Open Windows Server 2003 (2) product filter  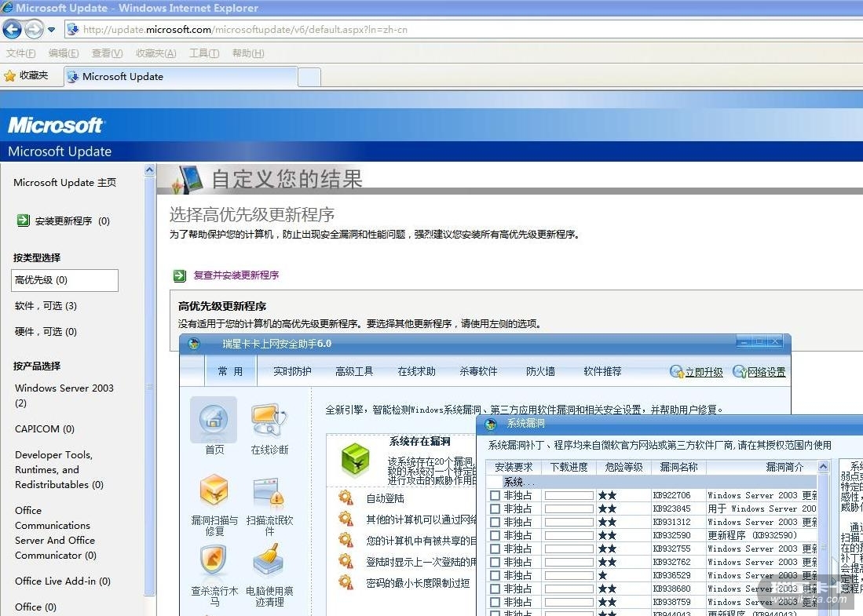coord(64,395)
